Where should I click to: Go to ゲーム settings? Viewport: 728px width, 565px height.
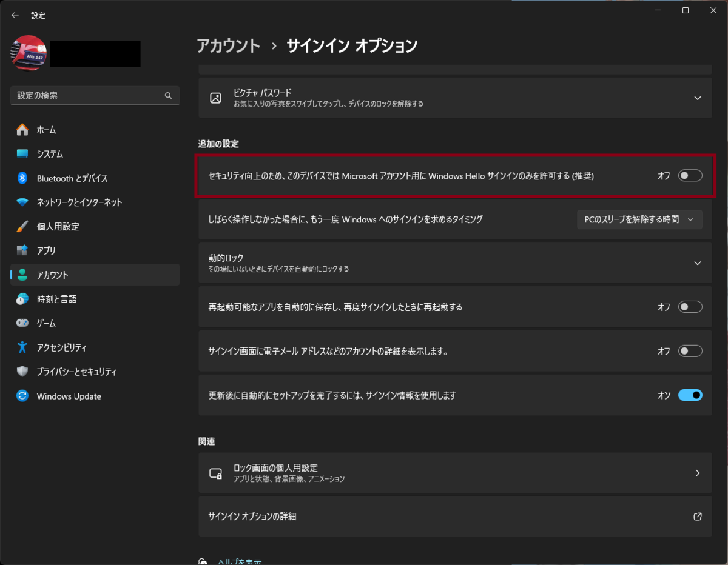(95, 323)
